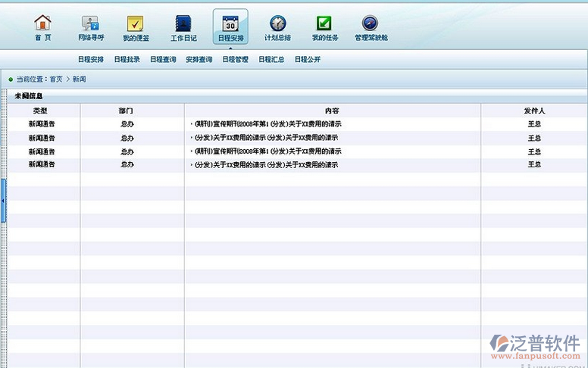Image resolution: width=588 pixels, height=368 pixels.
Task: Switch to the 安排查询 submenu tab
Action: (x=199, y=59)
